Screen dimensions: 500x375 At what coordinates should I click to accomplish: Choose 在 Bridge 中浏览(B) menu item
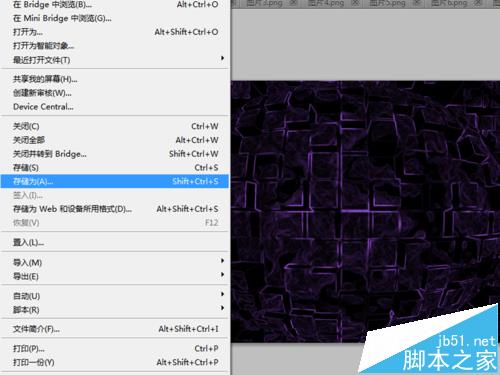click(x=115, y=5)
